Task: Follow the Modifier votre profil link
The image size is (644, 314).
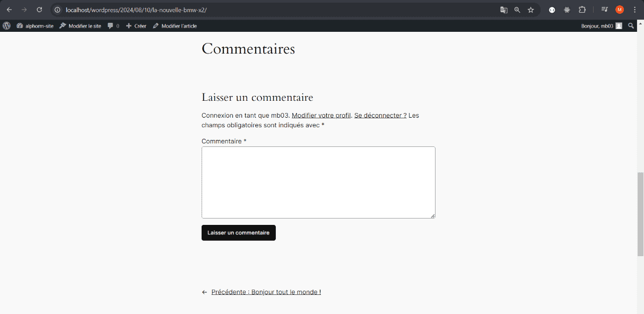Action: tap(321, 115)
